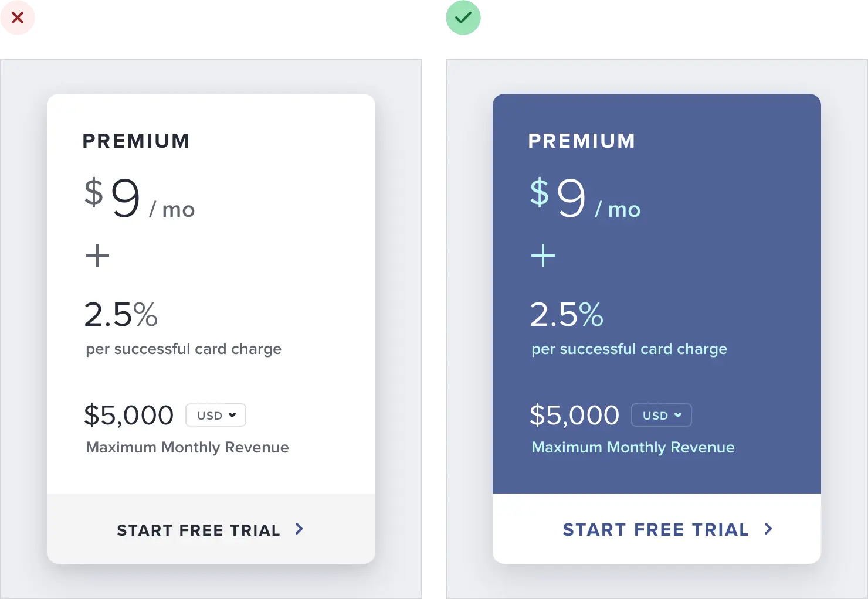Click the plus sign on blue card
Image resolution: width=868 pixels, height=599 pixels.
pyautogui.click(x=543, y=256)
